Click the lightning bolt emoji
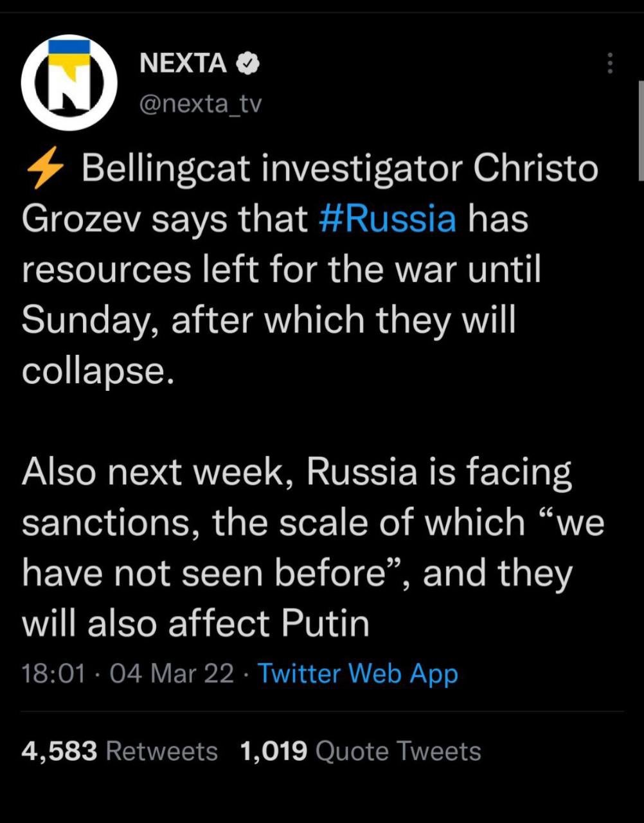644x823 pixels. [x=45, y=170]
